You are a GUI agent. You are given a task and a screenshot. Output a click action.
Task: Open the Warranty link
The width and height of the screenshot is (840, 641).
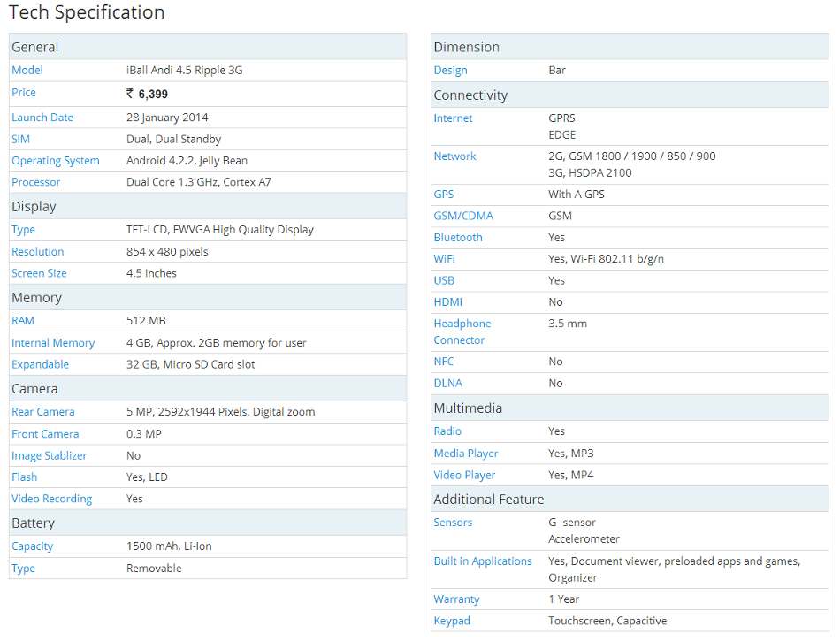click(x=456, y=599)
